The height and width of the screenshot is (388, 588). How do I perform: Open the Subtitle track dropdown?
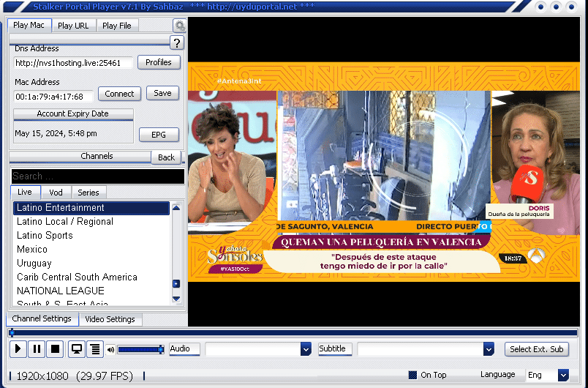pyautogui.click(x=489, y=349)
